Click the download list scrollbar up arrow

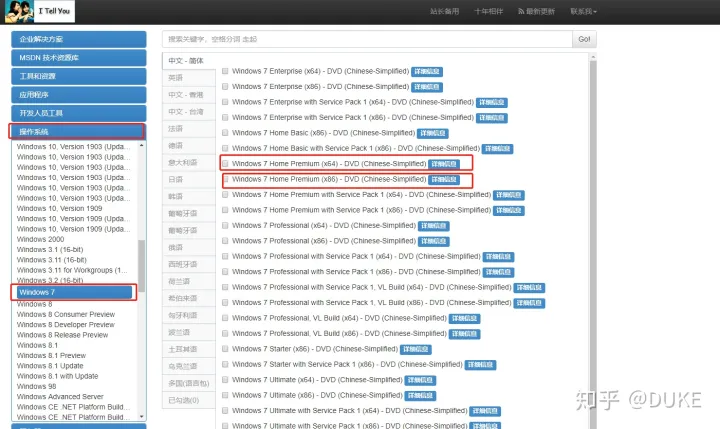click(x=593, y=57)
